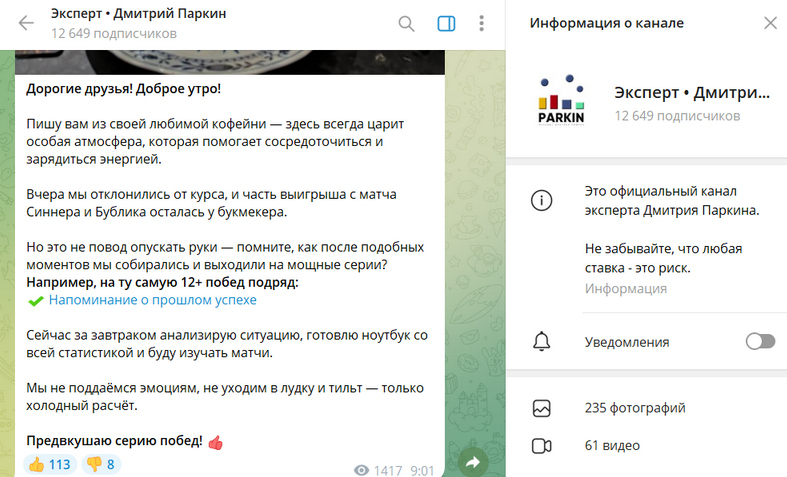Open the 61 videos shared media
This screenshot has width=787, height=477.
tap(612, 445)
